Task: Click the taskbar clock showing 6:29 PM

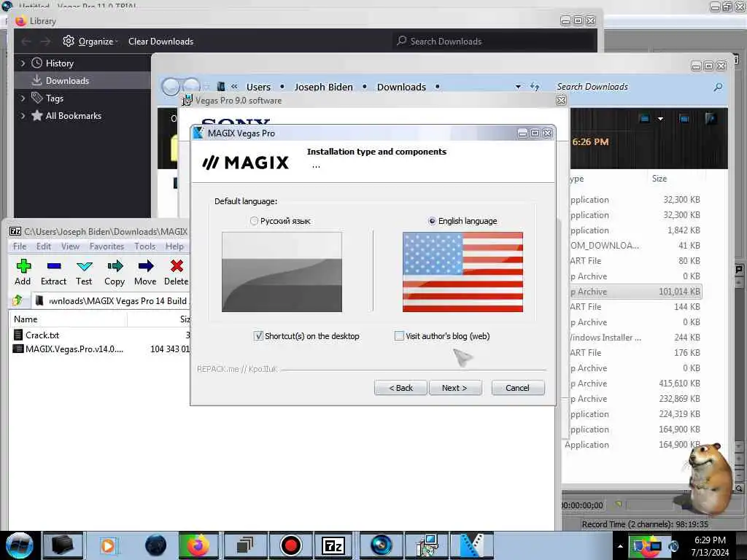Action: pos(710,546)
